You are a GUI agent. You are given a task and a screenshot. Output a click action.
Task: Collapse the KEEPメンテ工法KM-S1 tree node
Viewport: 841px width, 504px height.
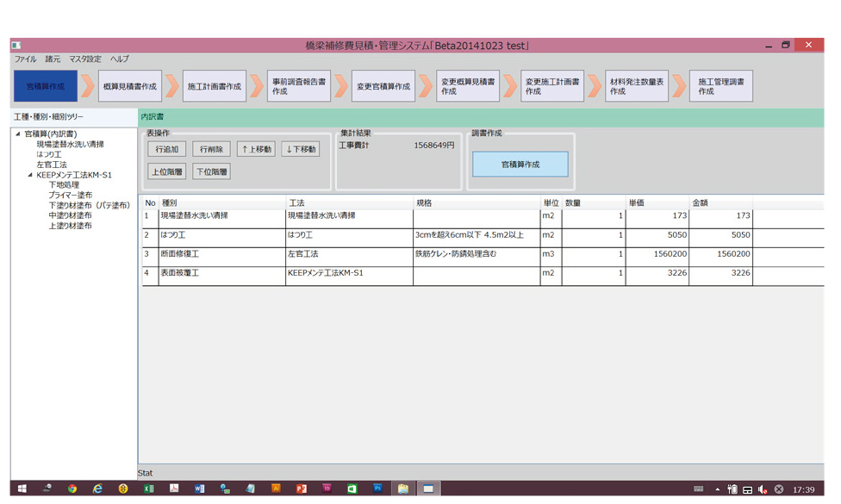coord(30,175)
